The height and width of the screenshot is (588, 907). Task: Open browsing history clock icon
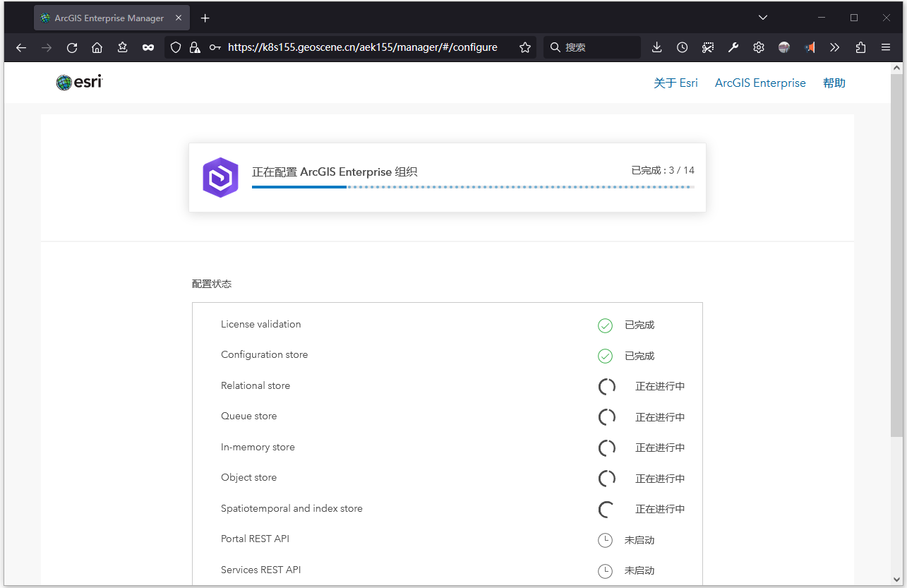(x=682, y=47)
